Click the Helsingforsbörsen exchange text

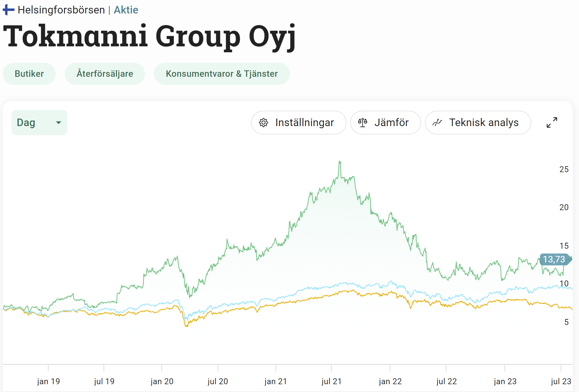point(61,10)
